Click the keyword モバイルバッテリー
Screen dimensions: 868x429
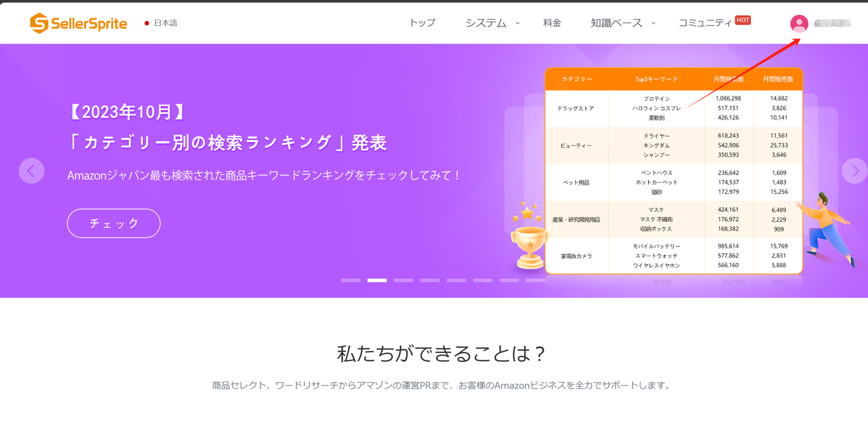(656, 246)
